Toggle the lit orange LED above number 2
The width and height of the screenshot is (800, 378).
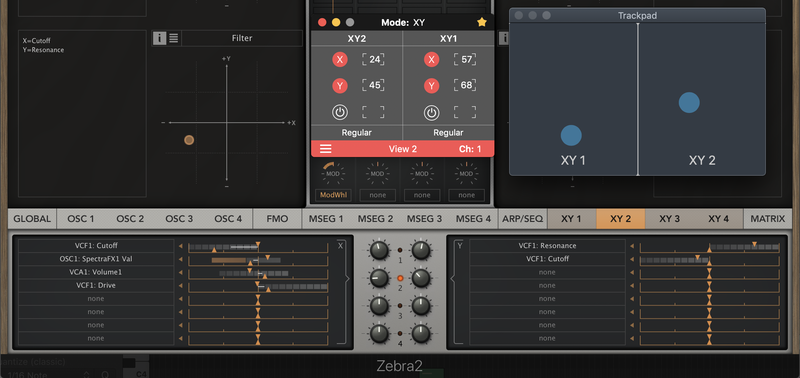(x=400, y=278)
